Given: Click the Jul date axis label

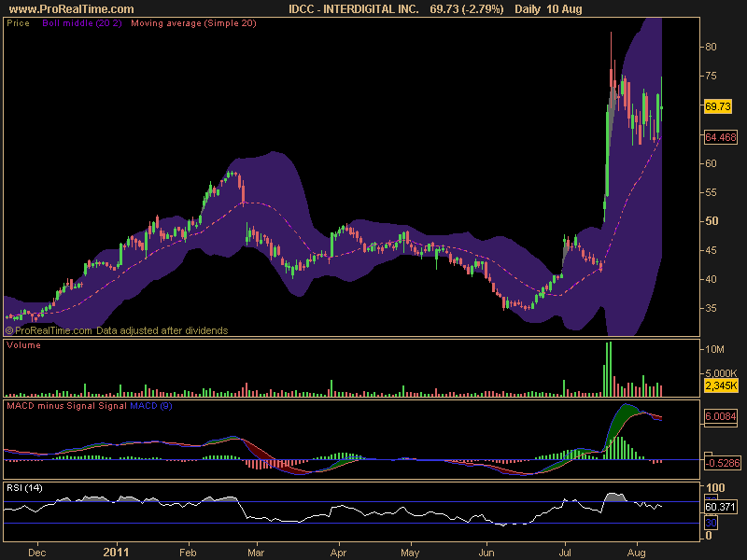Looking at the screenshot, I should 565,553.
